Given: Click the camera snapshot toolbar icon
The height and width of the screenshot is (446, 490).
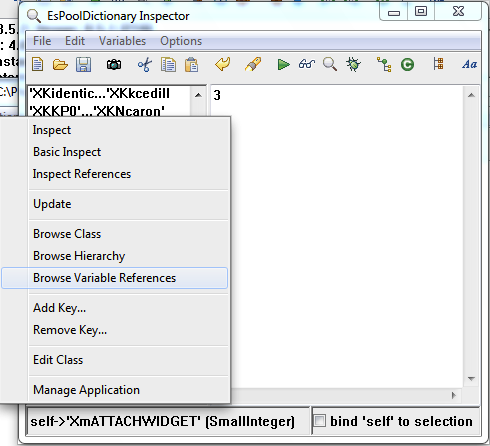Looking at the screenshot, I should click(114, 64).
